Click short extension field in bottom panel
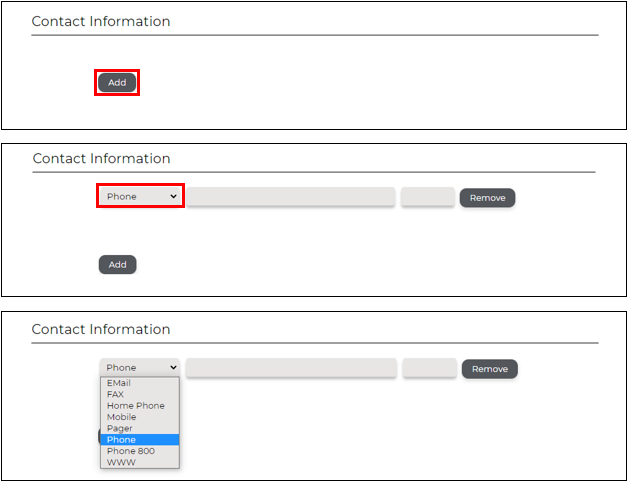 (430, 368)
